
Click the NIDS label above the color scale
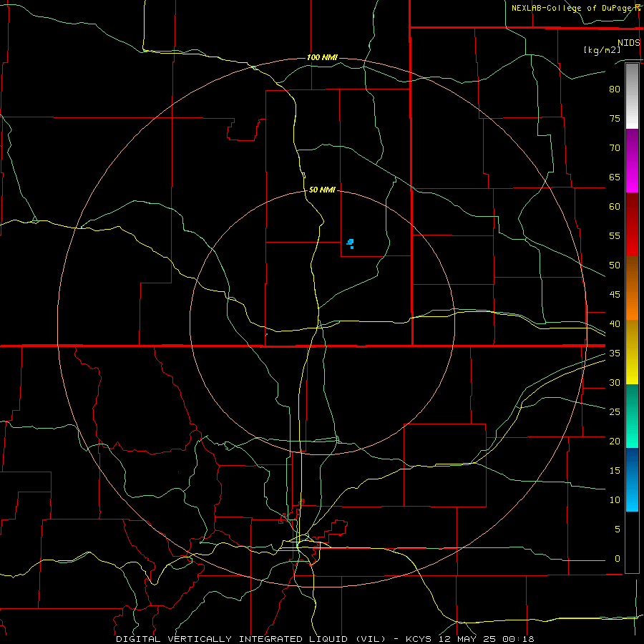coord(629,43)
